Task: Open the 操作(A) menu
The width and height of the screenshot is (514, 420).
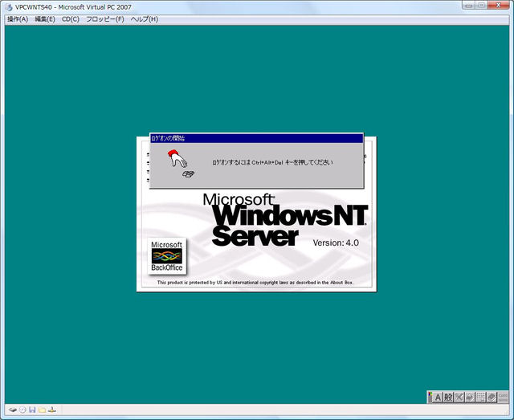Action: [18, 19]
